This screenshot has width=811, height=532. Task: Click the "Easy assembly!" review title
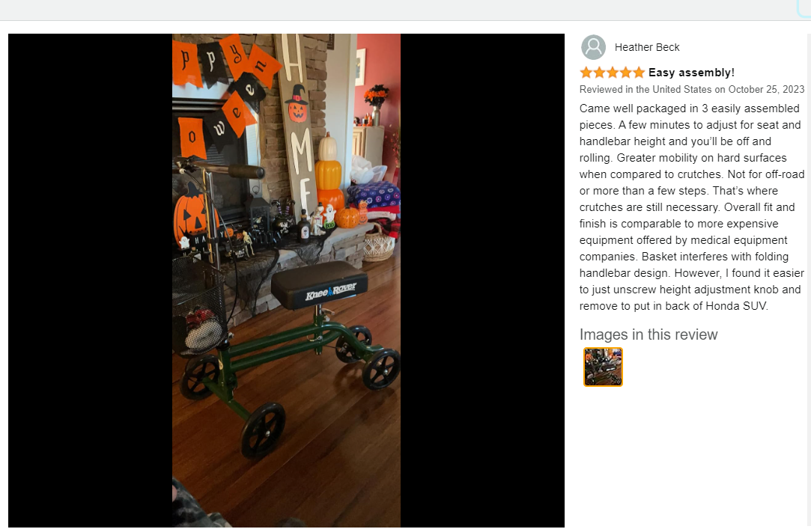tap(691, 73)
